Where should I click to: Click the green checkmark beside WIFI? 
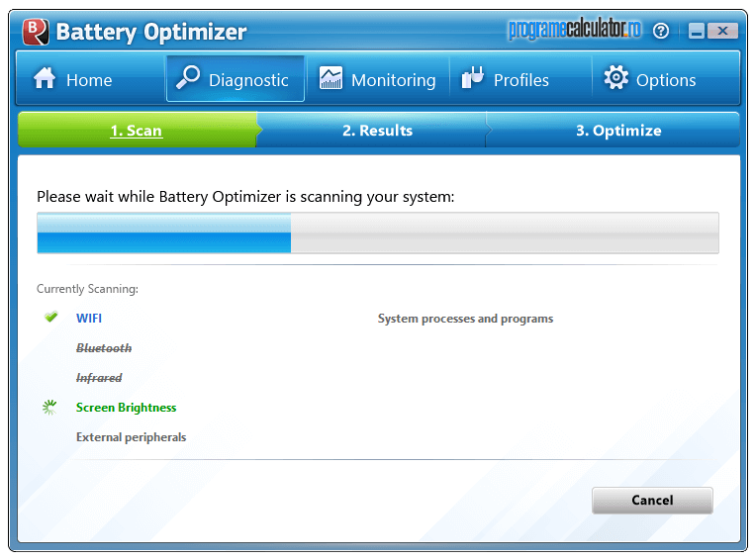click(x=51, y=317)
